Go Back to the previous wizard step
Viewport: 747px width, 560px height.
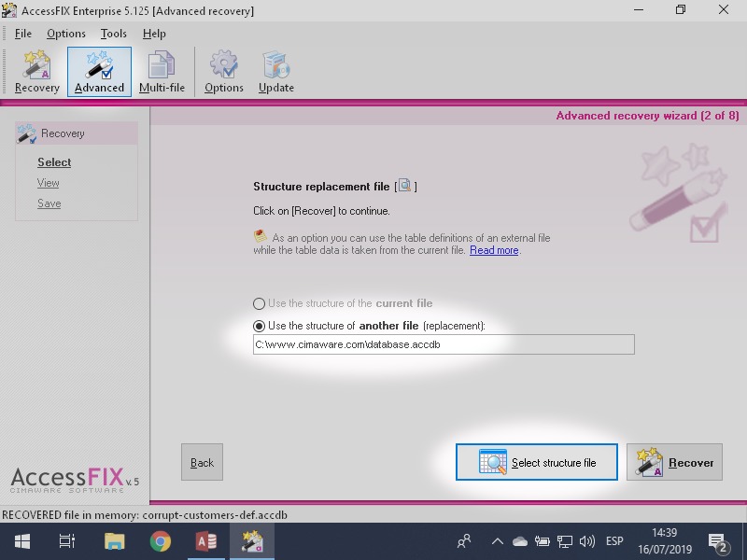(202, 462)
